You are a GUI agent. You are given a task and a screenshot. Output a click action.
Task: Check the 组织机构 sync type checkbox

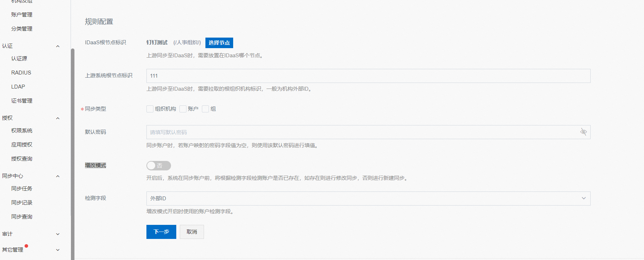[x=150, y=109]
